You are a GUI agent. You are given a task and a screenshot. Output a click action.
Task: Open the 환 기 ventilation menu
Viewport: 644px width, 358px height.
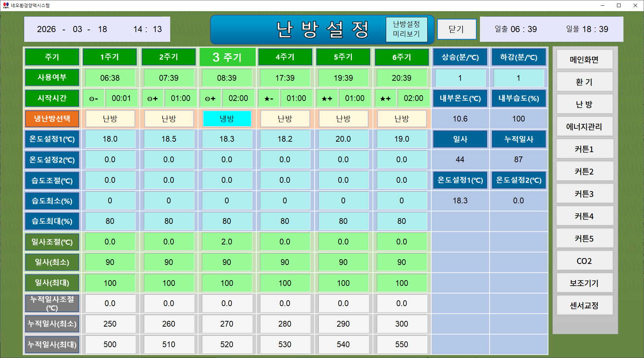pyautogui.click(x=585, y=82)
